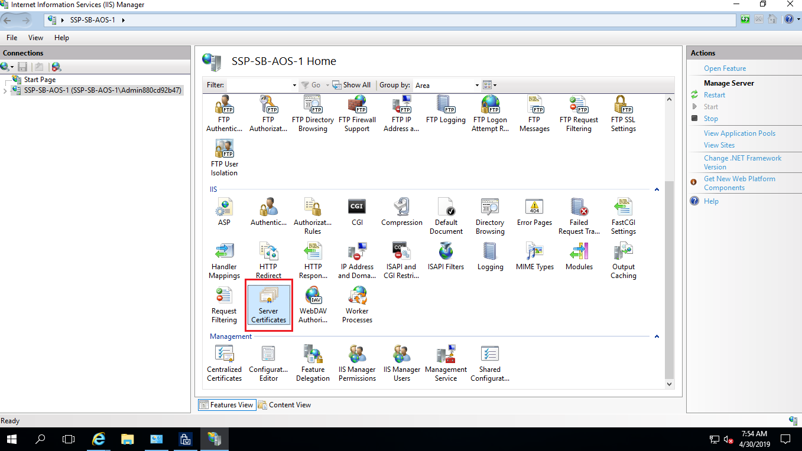Click the Restart server action link
Screen dimensions: 802x451
714,95
